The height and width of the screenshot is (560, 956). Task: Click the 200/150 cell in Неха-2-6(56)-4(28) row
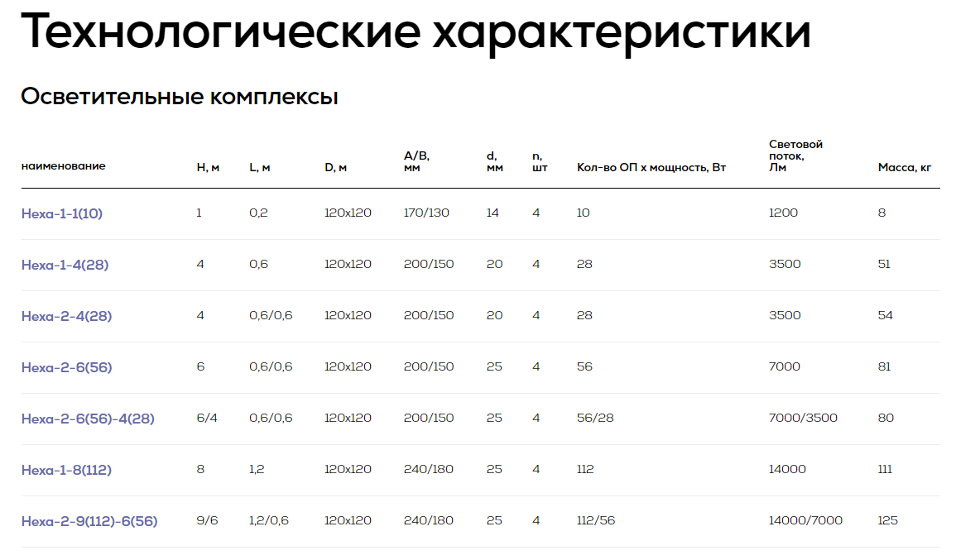coord(429,418)
